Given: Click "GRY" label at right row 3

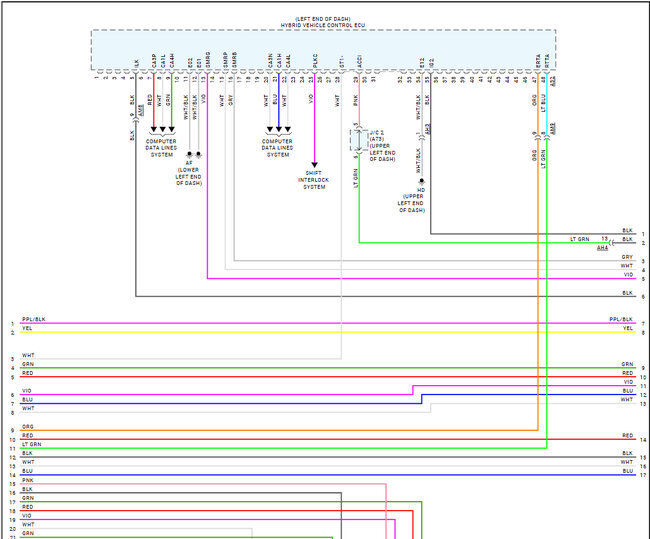Looking at the screenshot, I should click(x=627, y=257).
